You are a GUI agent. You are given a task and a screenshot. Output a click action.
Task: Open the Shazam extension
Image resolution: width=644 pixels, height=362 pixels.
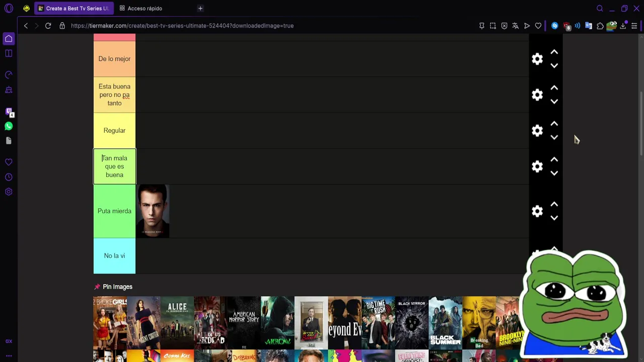554,26
